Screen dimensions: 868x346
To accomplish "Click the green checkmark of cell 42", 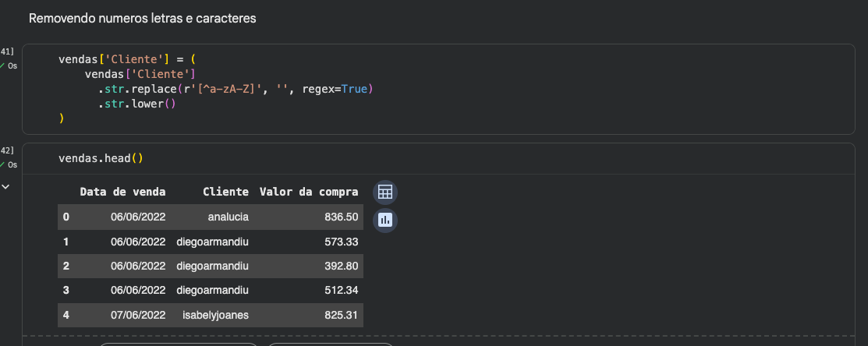I will 3,164.
